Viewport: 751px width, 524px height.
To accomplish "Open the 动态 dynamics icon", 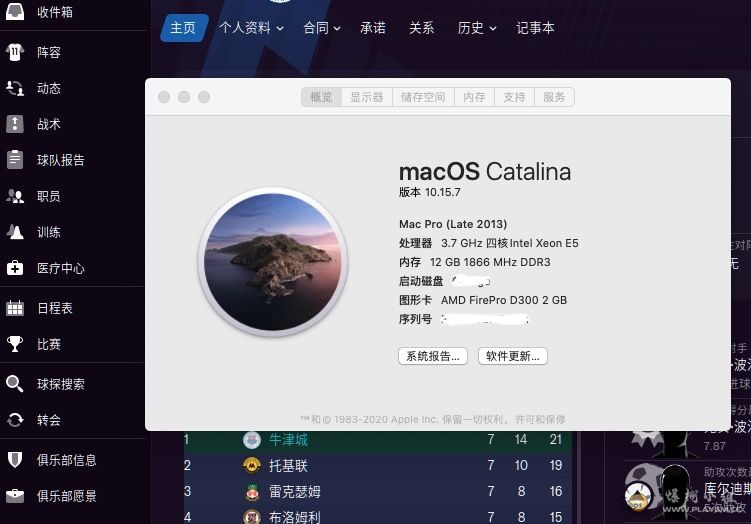I will pos(15,88).
